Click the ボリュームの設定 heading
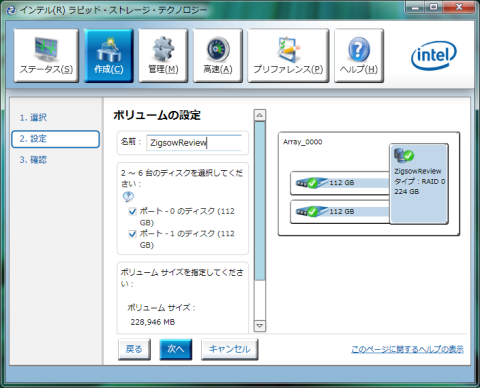 tap(157, 115)
